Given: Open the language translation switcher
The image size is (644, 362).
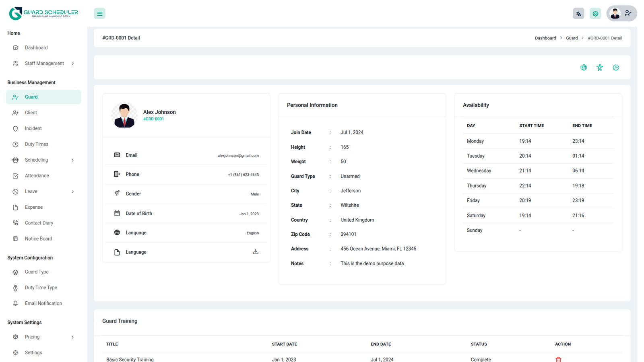Looking at the screenshot, I should coord(578,14).
